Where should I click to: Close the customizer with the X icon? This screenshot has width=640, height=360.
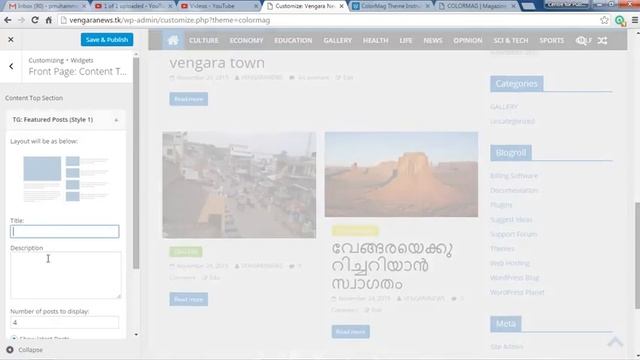coord(11,40)
